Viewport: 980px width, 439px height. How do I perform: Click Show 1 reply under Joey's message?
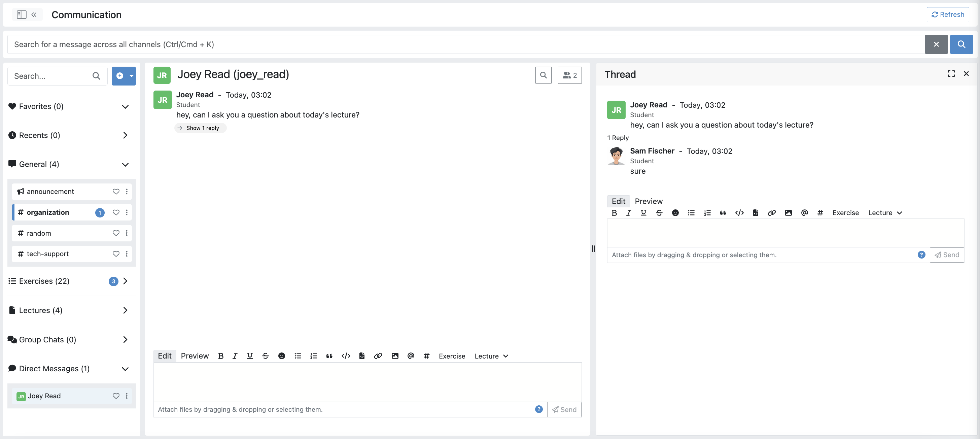coord(202,128)
